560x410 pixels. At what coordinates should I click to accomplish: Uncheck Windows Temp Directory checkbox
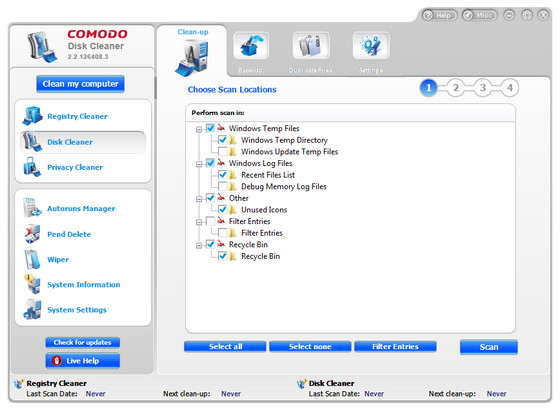(222, 140)
